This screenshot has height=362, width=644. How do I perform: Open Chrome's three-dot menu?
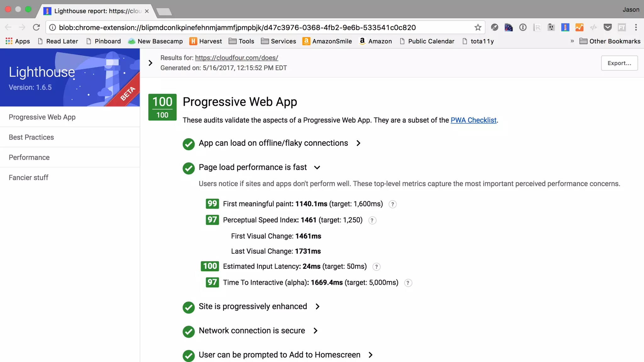tap(636, 27)
